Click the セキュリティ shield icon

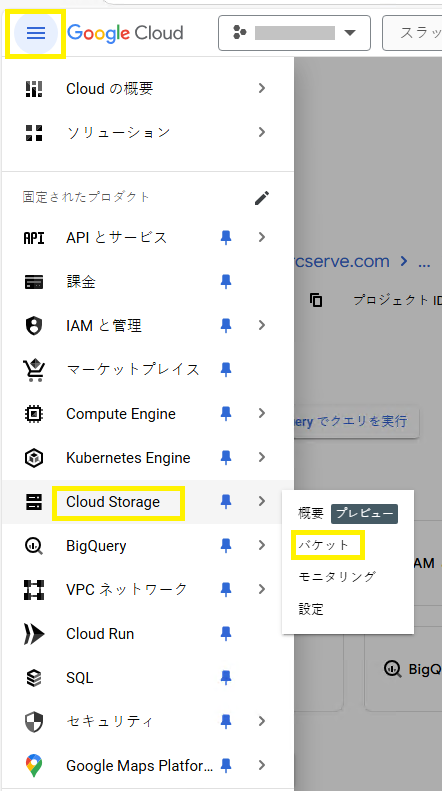(34, 722)
